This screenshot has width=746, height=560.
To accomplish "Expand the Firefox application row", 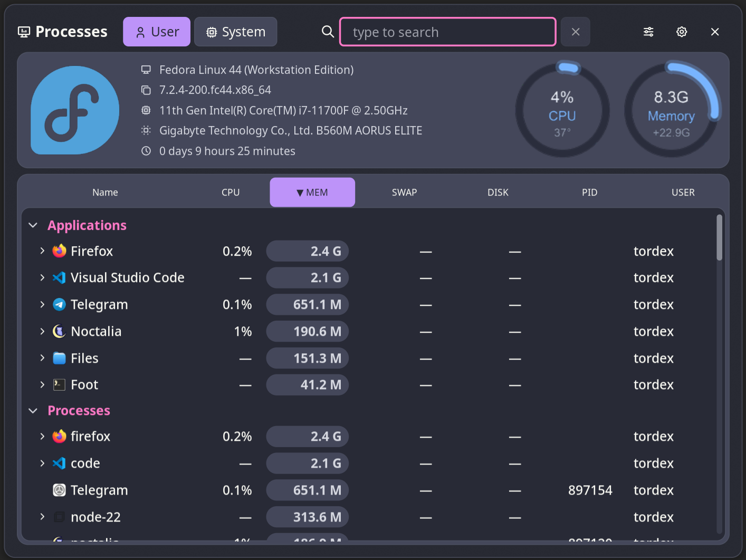I will (42, 251).
